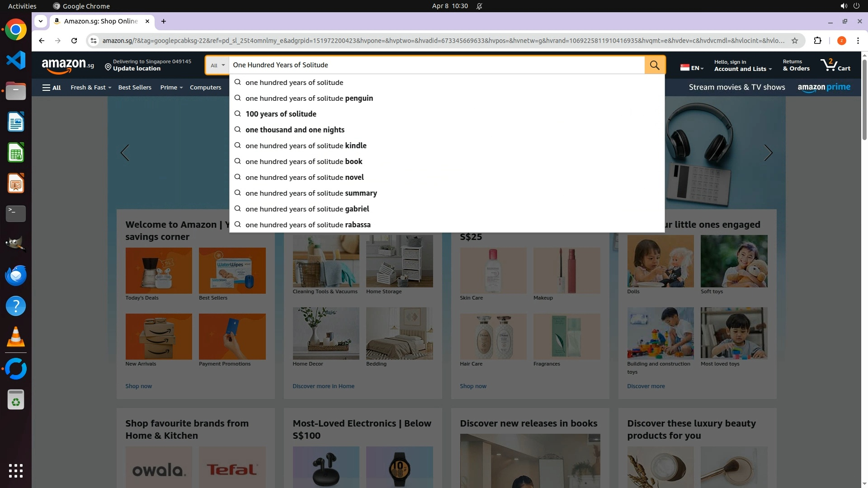Image resolution: width=868 pixels, height=488 pixels.
Task: Click the Amazon.sg logo
Action: tap(68, 66)
